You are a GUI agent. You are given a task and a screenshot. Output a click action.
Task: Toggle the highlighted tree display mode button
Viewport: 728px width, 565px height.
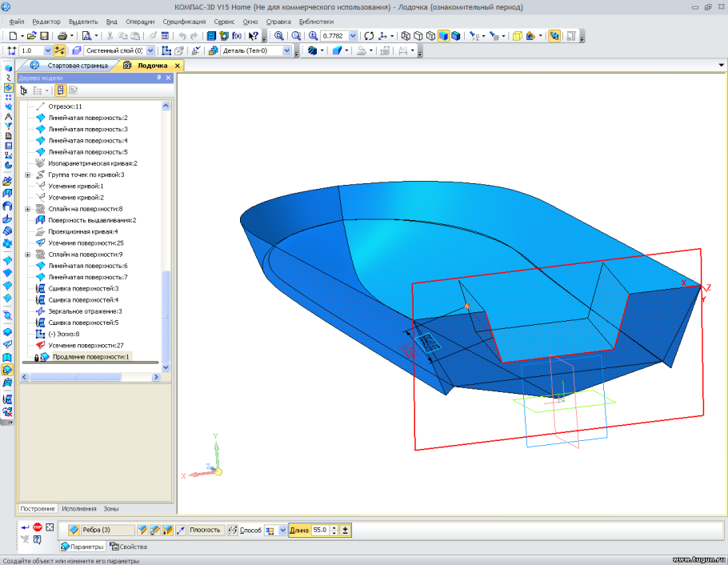coord(61,90)
